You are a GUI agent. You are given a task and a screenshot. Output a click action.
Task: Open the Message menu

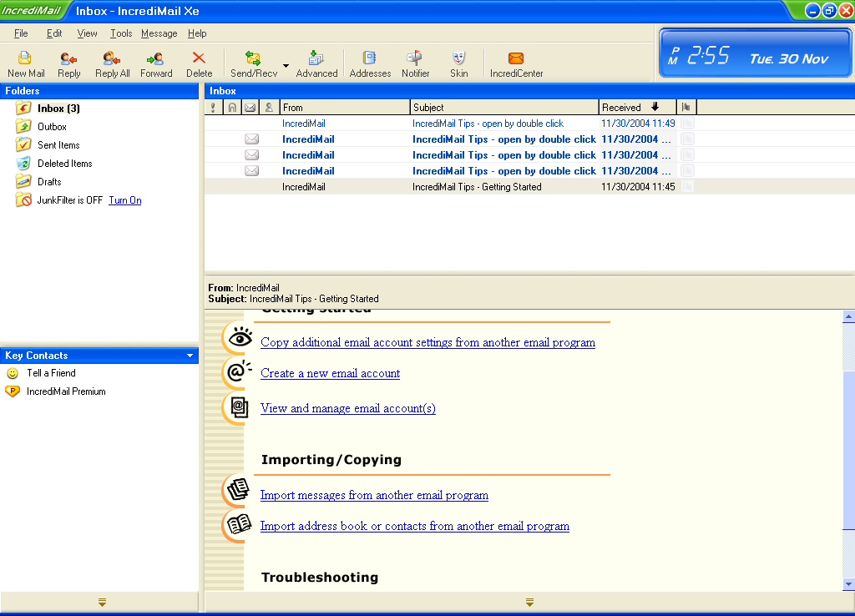(x=159, y=33)
